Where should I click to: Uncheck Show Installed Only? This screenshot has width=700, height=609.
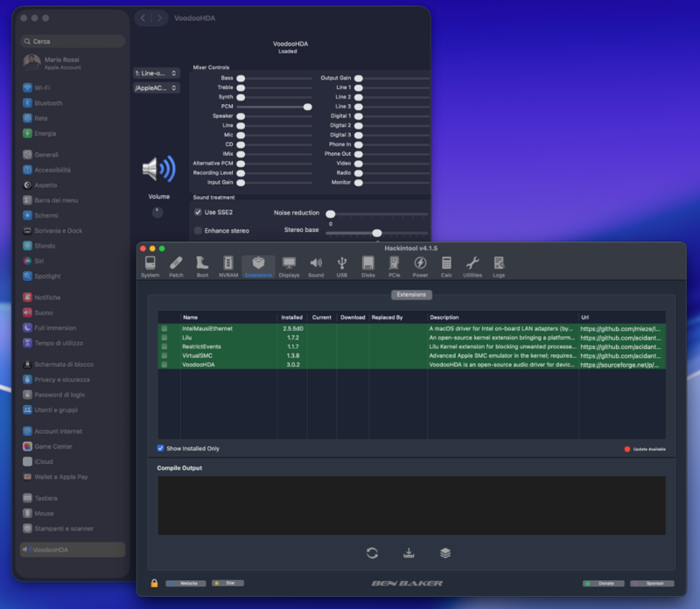click(x=161, y=448)
